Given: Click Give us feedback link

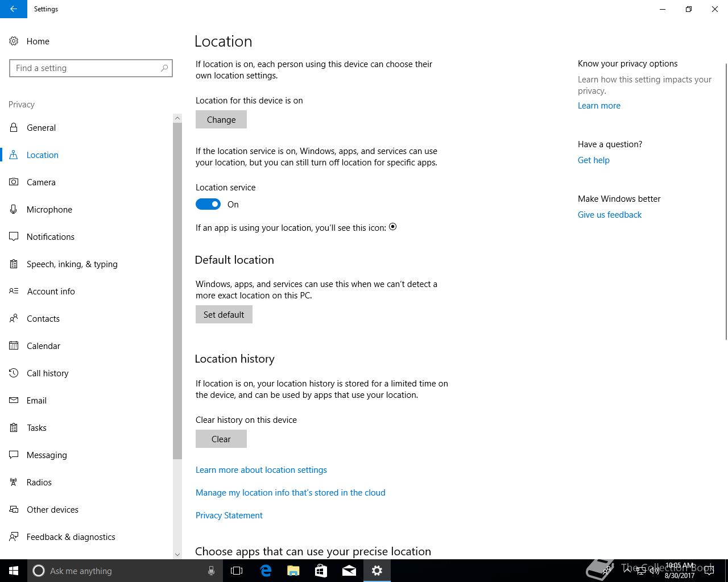Looking at the screenshot, I should click(610, 215).
